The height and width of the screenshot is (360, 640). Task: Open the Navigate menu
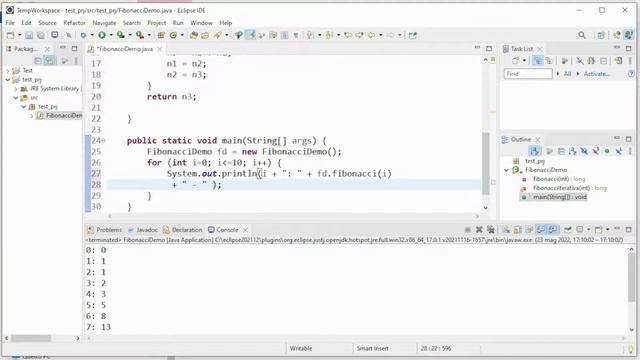click(104, 23)
